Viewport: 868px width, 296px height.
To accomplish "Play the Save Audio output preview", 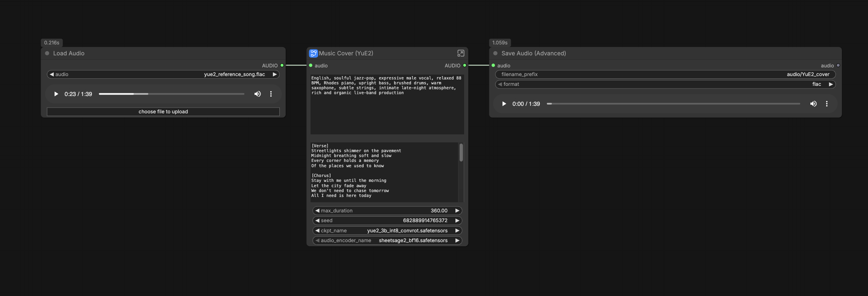I will click(504, 104).
